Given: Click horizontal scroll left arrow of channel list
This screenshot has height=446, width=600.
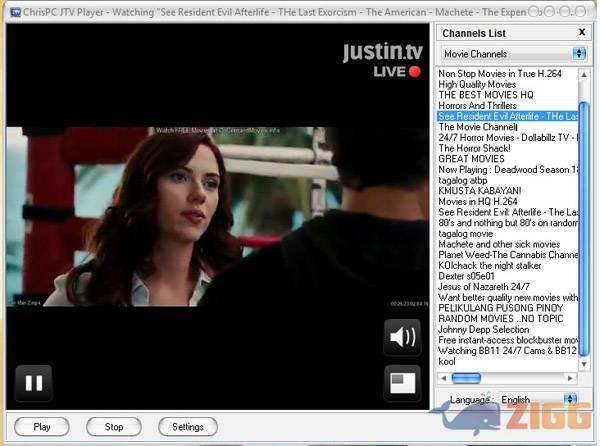Looking at the screenshot, I should pyautogui.click(x=443, y=378).
